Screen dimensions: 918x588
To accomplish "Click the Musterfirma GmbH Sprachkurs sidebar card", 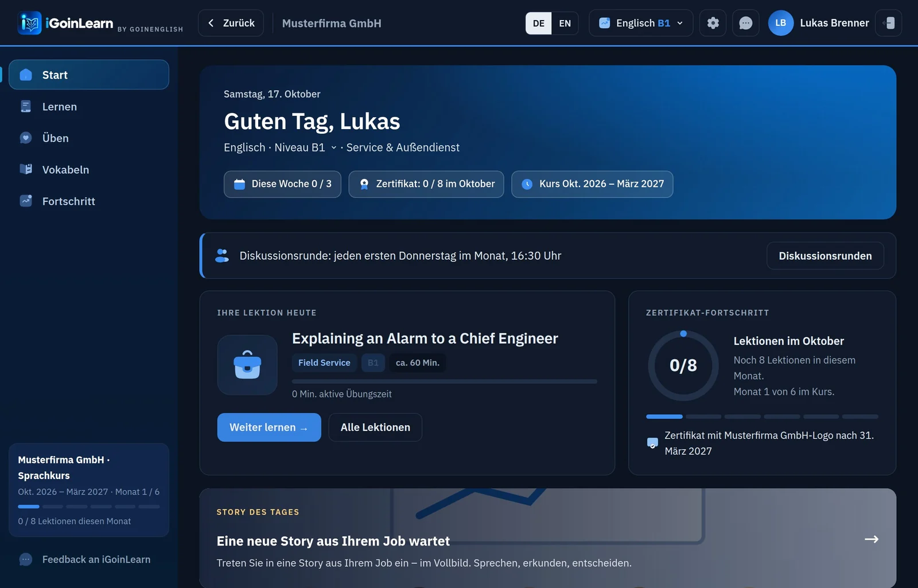I will (x=89, y=490).
